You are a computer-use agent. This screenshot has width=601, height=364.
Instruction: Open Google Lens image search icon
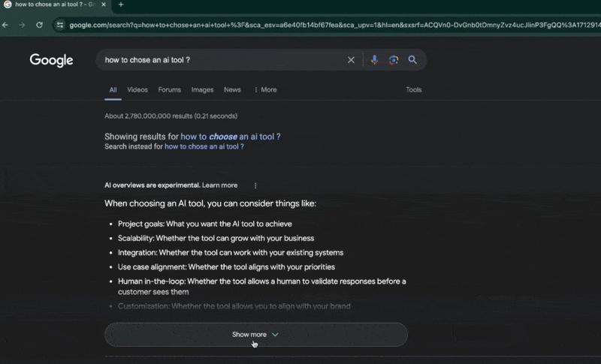(393, 60)
